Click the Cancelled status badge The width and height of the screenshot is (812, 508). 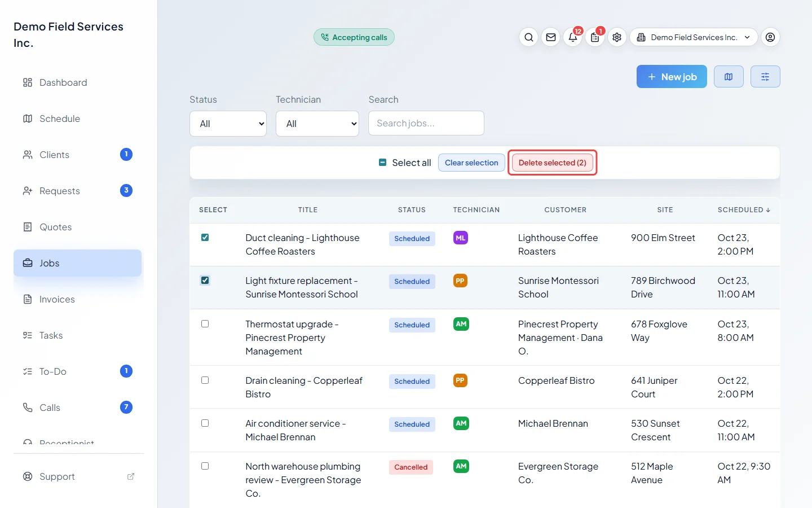[x=411, y=467]
